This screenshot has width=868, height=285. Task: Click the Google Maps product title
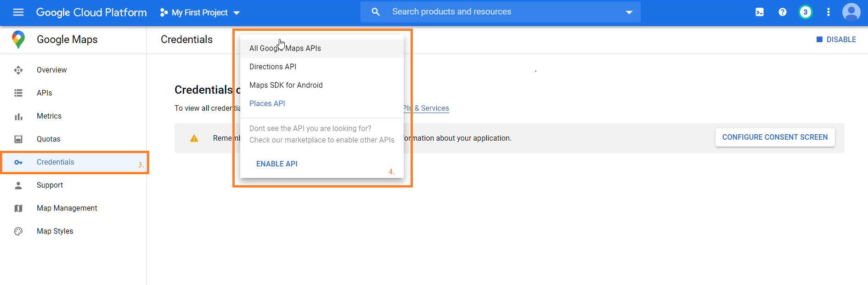[x=67, y=40]
